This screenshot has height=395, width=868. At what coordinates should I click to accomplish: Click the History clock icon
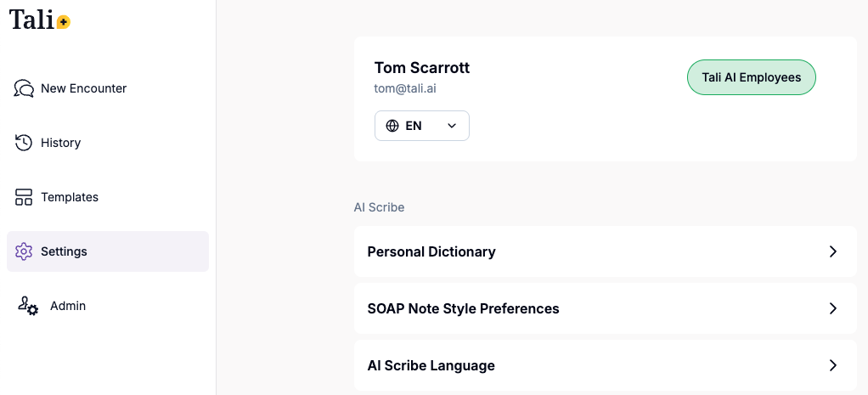pos(24,143)
